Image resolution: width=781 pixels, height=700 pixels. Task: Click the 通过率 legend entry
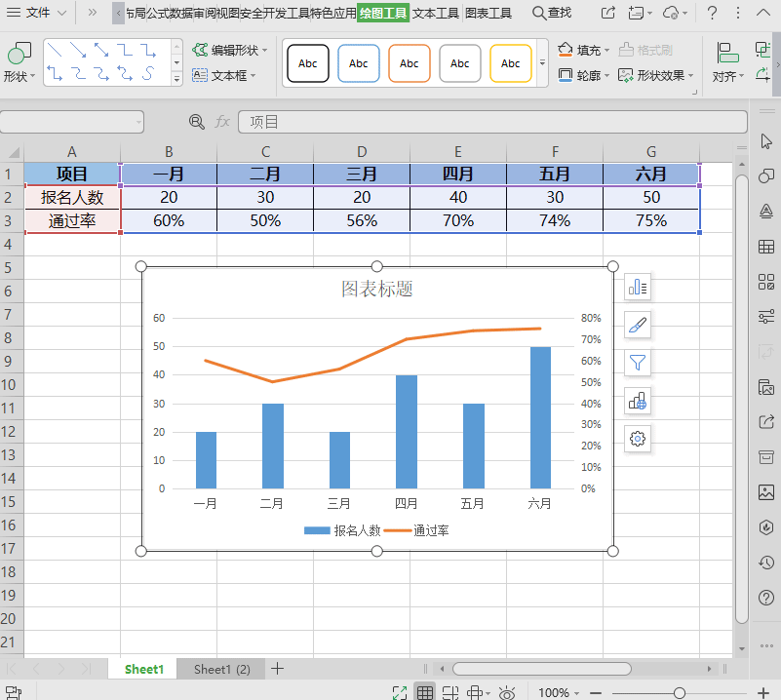pos(416,530)
